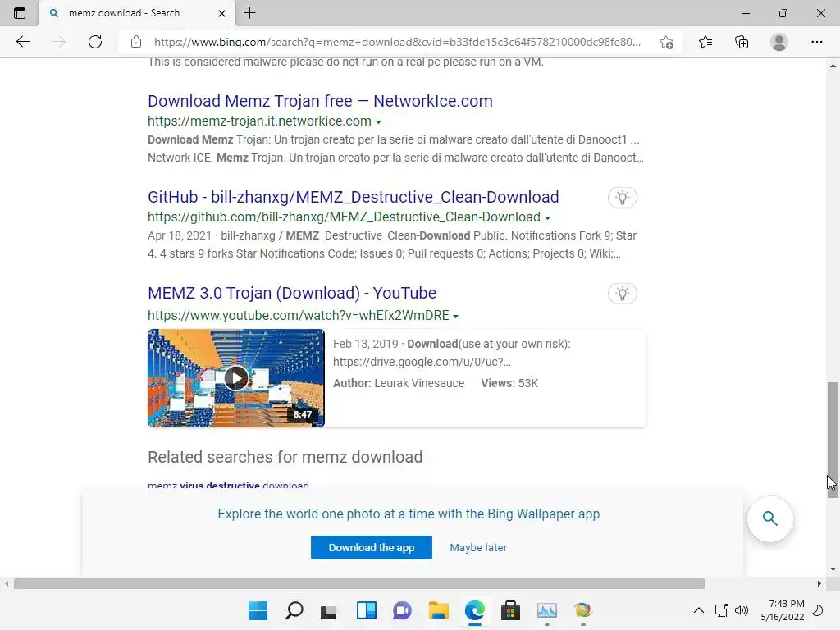Open the memz virus destructive download related search
This screenshot has width=840, height=630.
click(228, 486)
